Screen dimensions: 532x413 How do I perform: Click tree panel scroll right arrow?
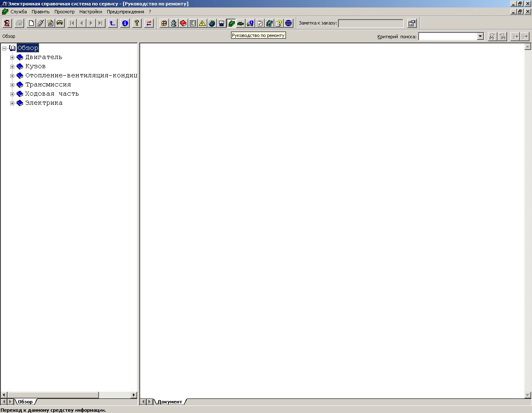134,395
